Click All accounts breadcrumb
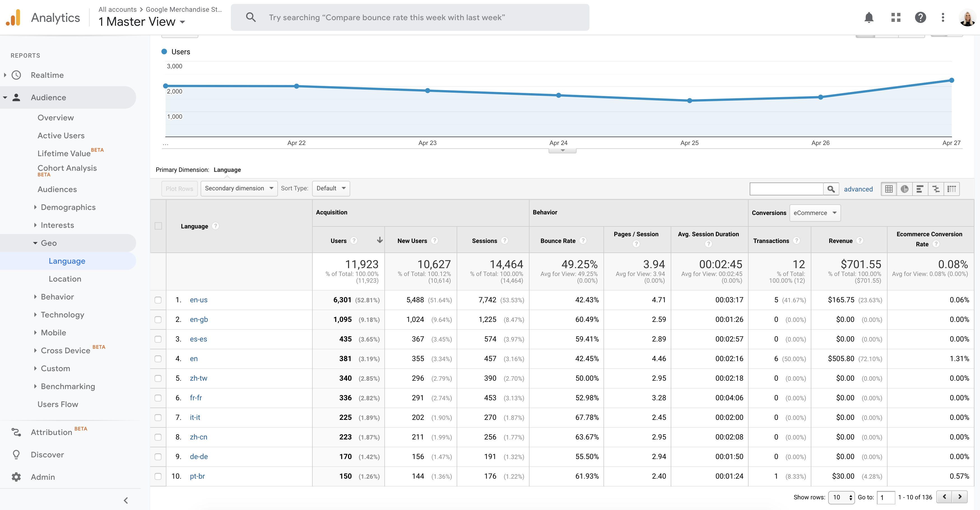The height and width of the screenshot is (510, 980). point(118,9)
